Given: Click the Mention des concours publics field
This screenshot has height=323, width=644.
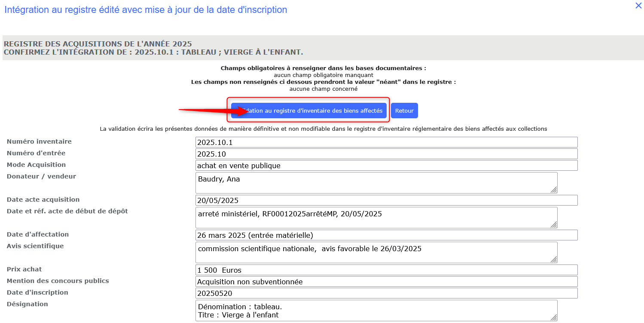Looking at the screenshot, I should tap(386, 282).
